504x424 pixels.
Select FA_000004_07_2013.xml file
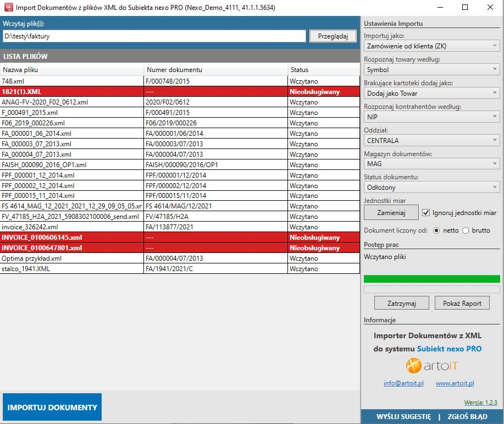click(x=180, y=154)
